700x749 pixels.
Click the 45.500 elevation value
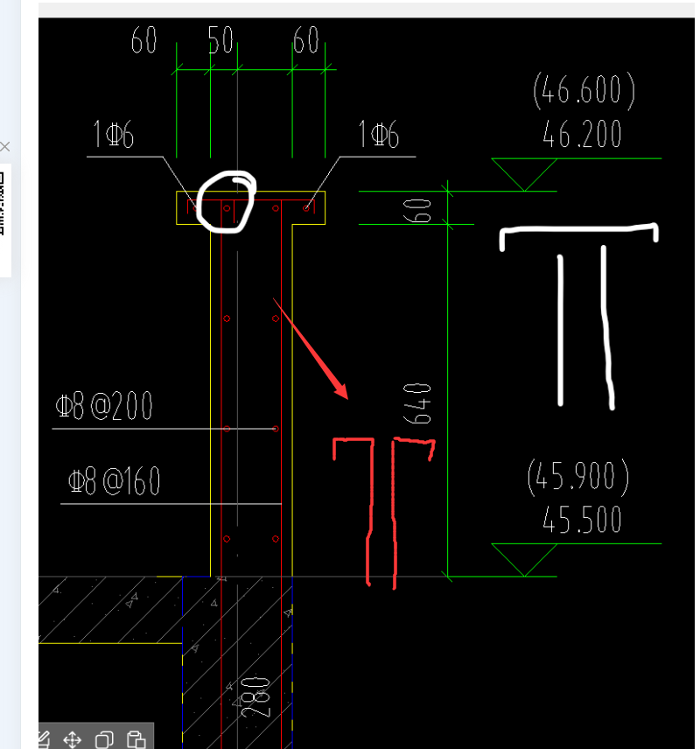[582, 520]
